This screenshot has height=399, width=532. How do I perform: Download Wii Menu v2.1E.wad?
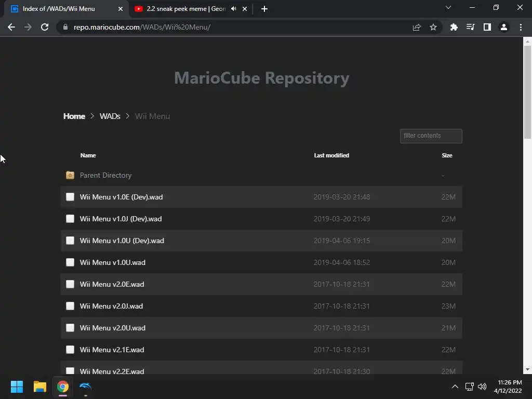(112, 350)
